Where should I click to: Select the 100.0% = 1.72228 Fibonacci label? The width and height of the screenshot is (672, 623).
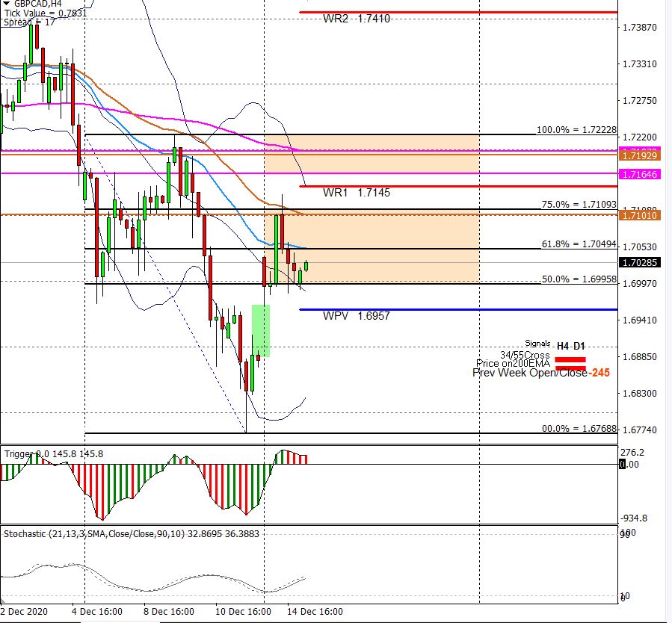pos(576,130)
